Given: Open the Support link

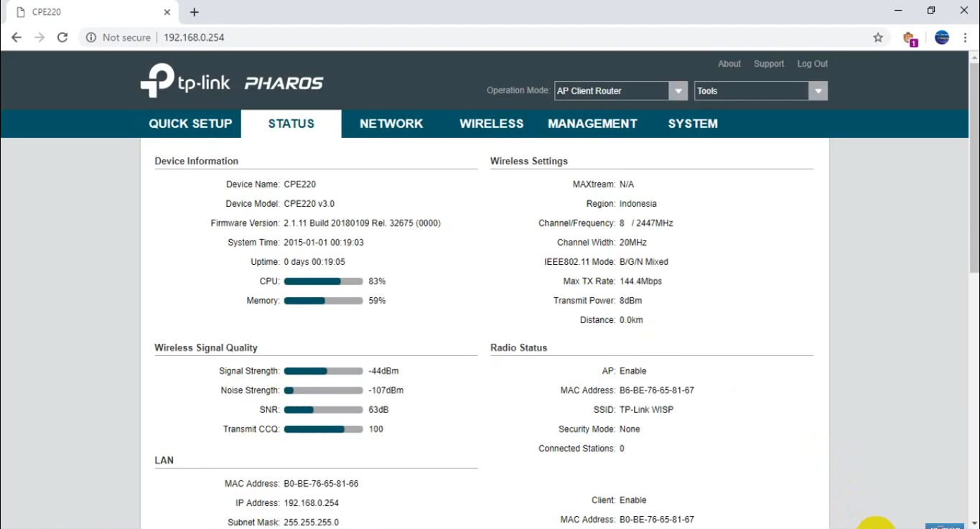Looking at the screenshot, I should point(769,63).
